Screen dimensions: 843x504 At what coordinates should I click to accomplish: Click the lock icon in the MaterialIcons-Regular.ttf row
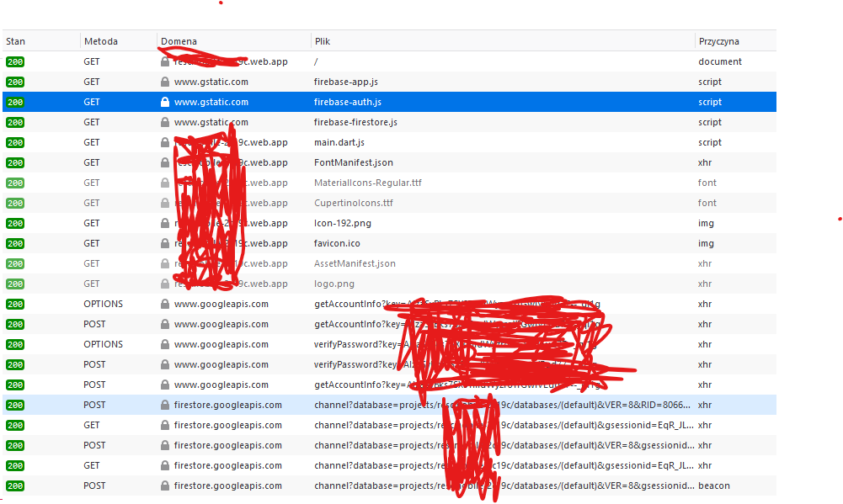165,183
